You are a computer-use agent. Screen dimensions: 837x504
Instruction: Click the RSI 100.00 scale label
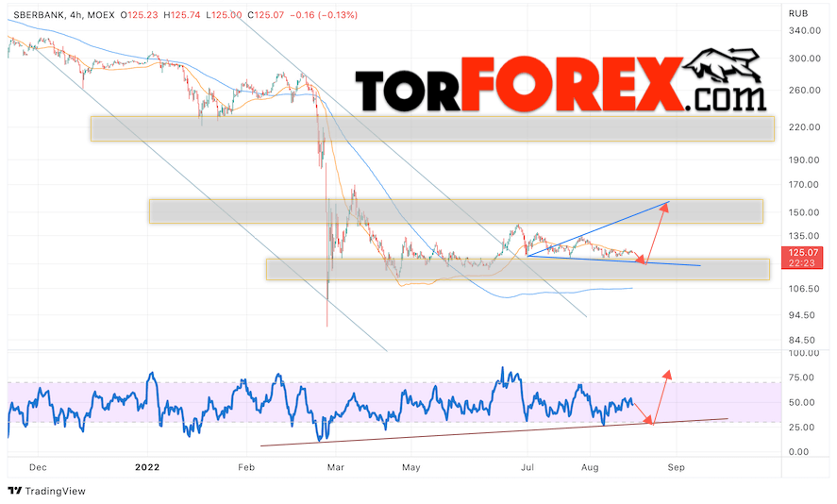803,353
